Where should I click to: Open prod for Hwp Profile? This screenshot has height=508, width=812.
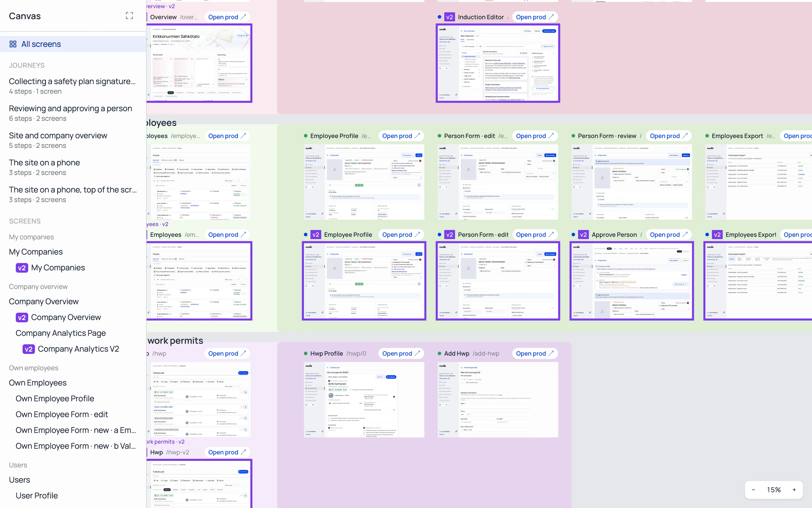tap(401, 353)
